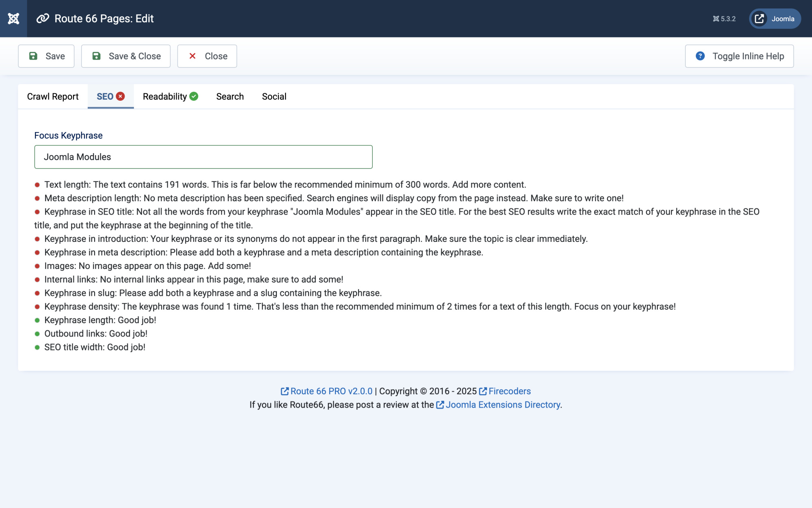Click the Keyphrase in meta description warning
The width and height of the screenshot is (812, 508).
pyautogui.click(x=263, y=252)
